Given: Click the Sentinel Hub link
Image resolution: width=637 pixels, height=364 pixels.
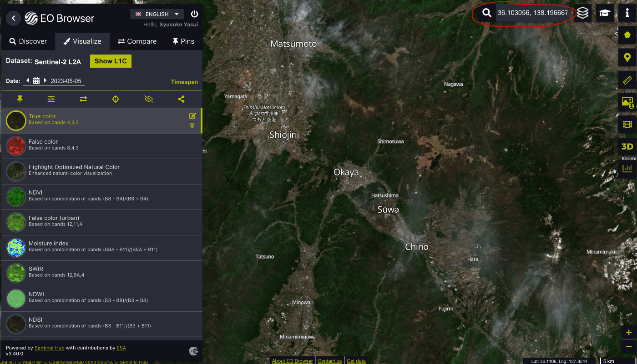Looking at the screenshot, I should [50, 348].
